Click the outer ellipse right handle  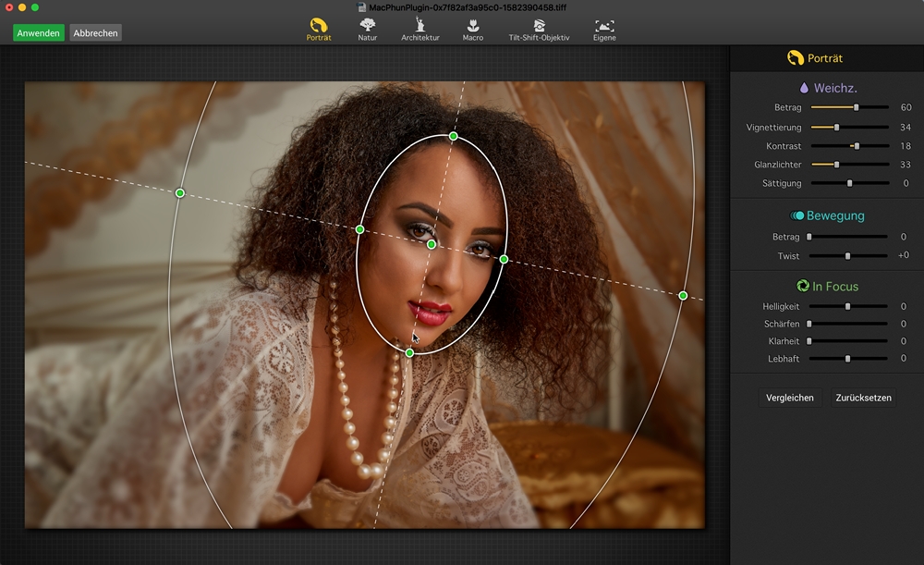683,296
